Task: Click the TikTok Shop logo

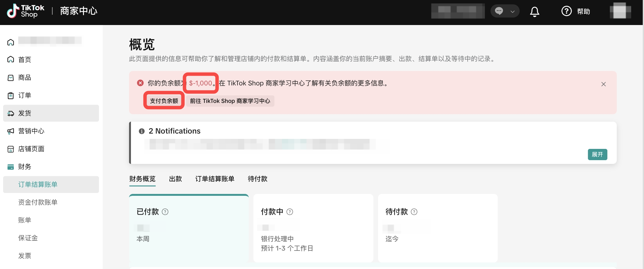Action: pyautogui.click(x=26, y=11)
